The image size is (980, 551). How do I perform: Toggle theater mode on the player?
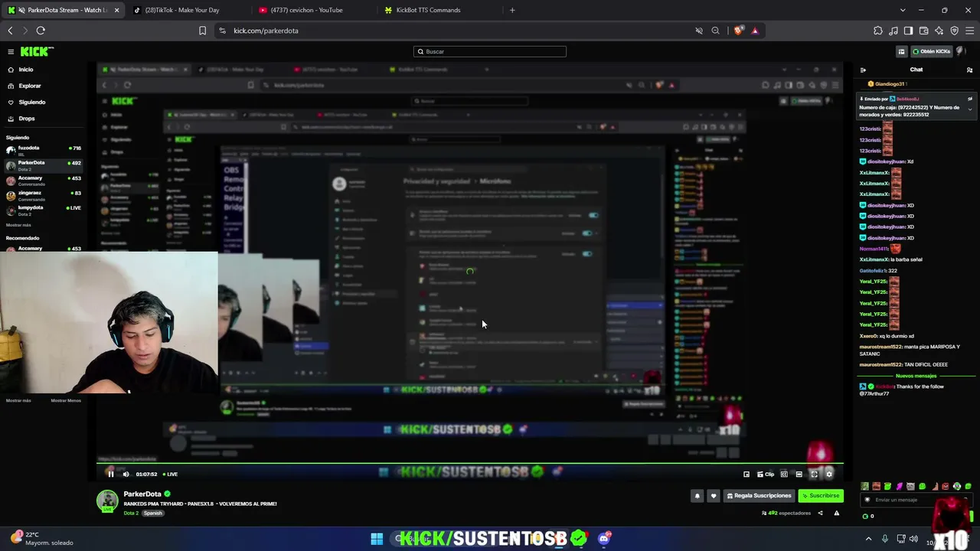799,474
